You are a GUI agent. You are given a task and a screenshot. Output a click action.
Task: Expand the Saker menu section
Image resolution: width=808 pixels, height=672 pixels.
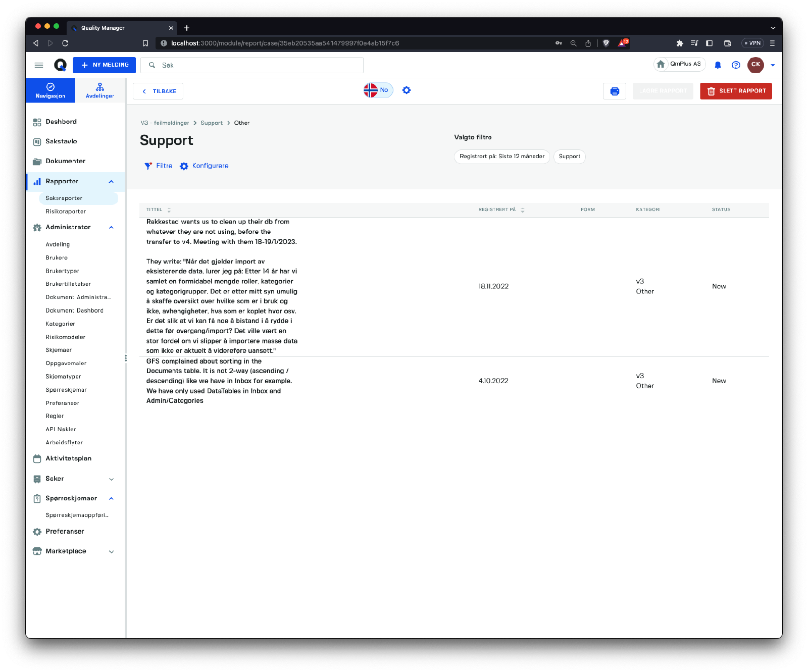tap(111, 479)
